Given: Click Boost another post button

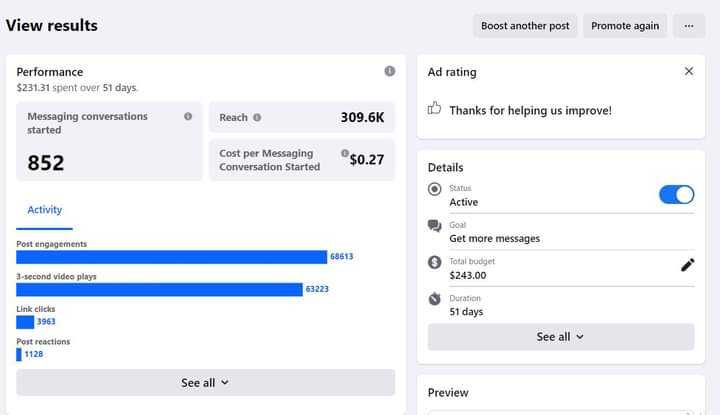Looking at the screenshot, I should pyautogui.click(x=525, y=26).
